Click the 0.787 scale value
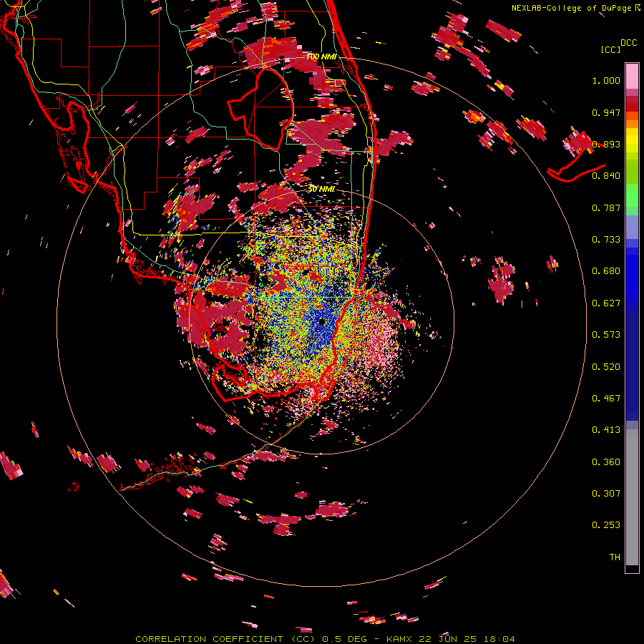 tap(606, 208)
